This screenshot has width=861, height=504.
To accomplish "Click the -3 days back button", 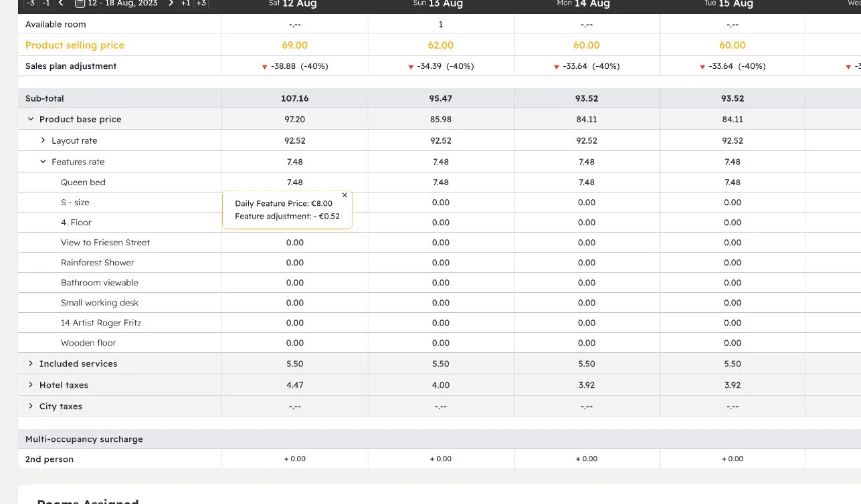I will [x=31, y=3].
